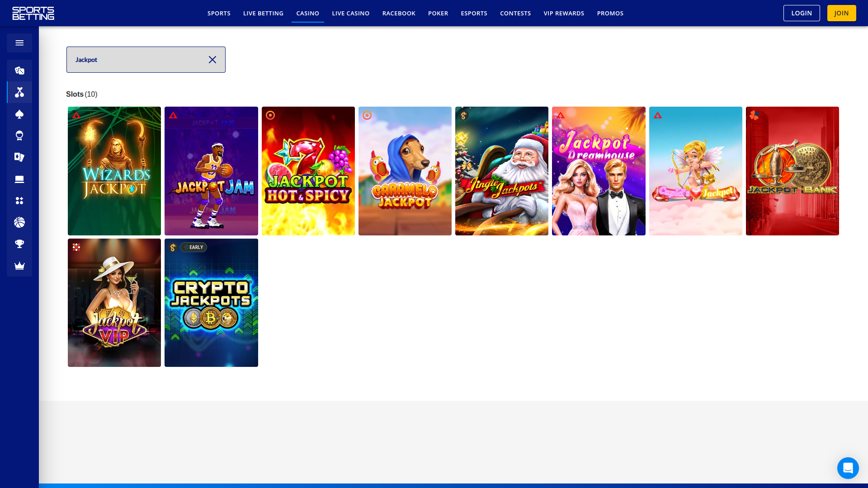Clear the Jackpot search with the X
Image resolution: width=868 pixels, height=488 pixels.
click(x=212, y=59)
